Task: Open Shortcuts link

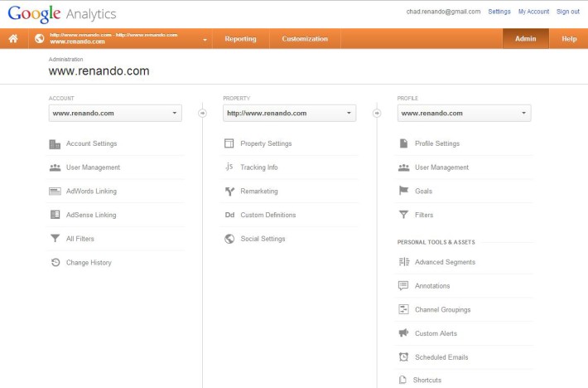Action: [x=427, y=380]
